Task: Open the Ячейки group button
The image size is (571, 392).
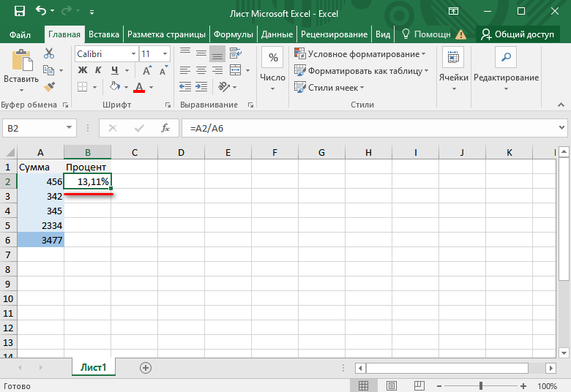Action: point(453,69)
